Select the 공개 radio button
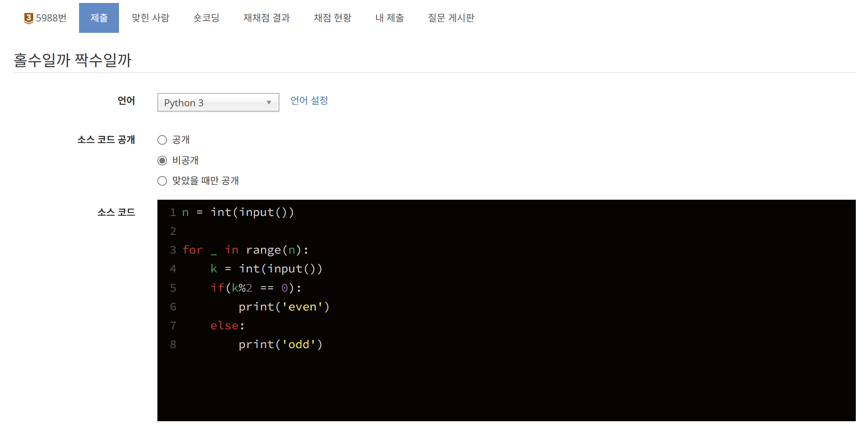This screenshot has height=426, width=868. pyautogui.click(x=162, y=140)
